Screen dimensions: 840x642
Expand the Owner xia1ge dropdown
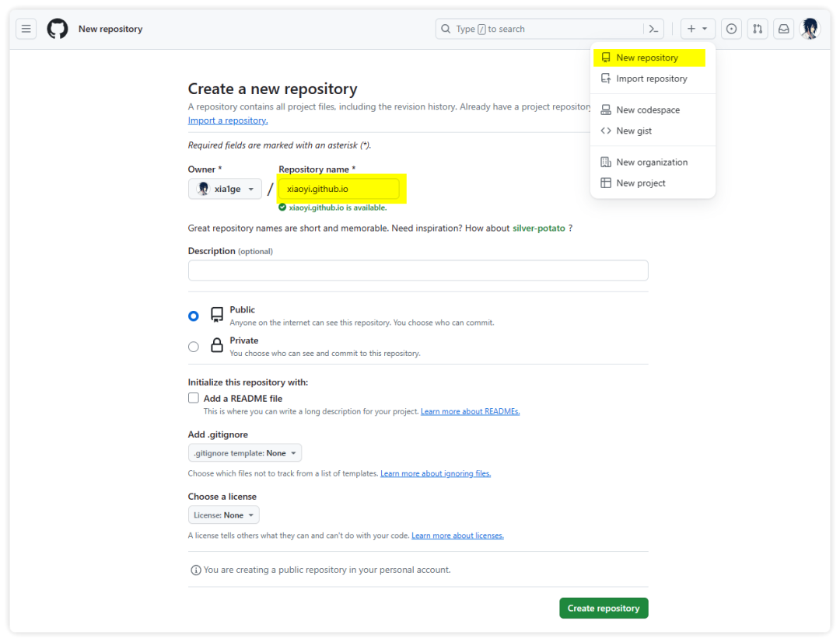[225, 189]
